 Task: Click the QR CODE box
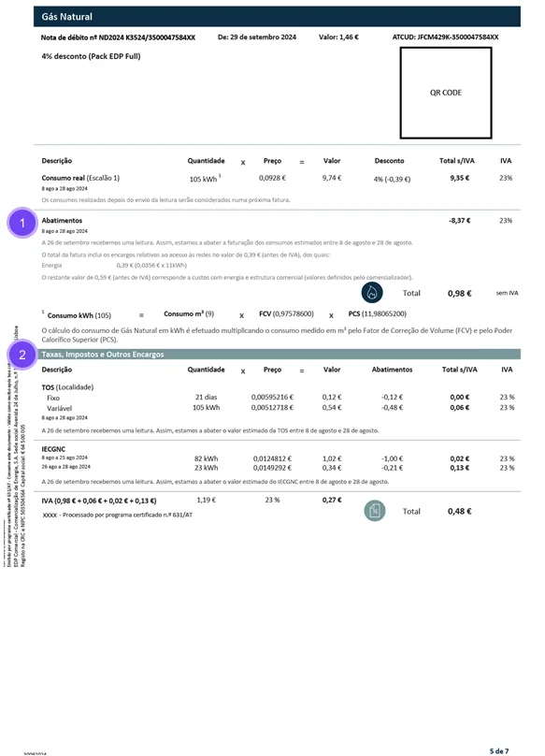point(446,93)
